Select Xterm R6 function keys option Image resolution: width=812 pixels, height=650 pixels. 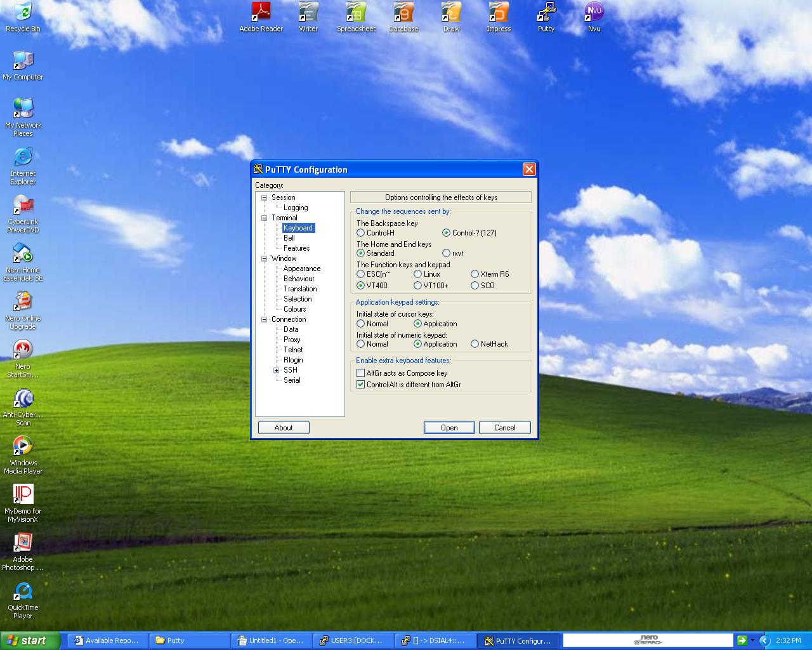[490, 274]
